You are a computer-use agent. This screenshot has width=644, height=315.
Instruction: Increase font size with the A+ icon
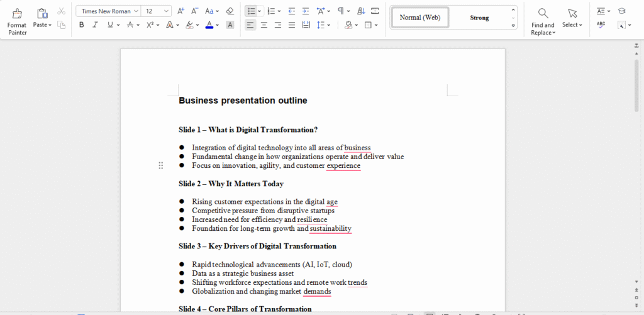pos(181,11)
